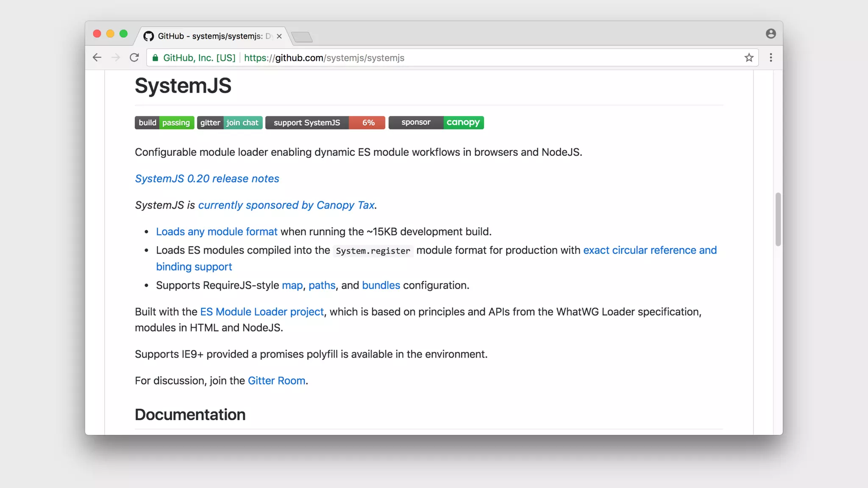The image size is (868, 488).
Task: Click the browser back arrow
Action: pos(97,58)
